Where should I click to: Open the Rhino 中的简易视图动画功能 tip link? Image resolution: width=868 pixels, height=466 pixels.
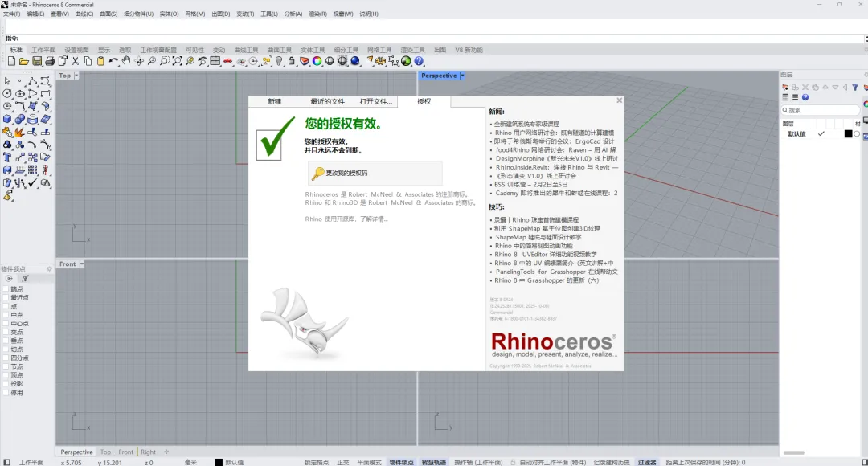534,246
